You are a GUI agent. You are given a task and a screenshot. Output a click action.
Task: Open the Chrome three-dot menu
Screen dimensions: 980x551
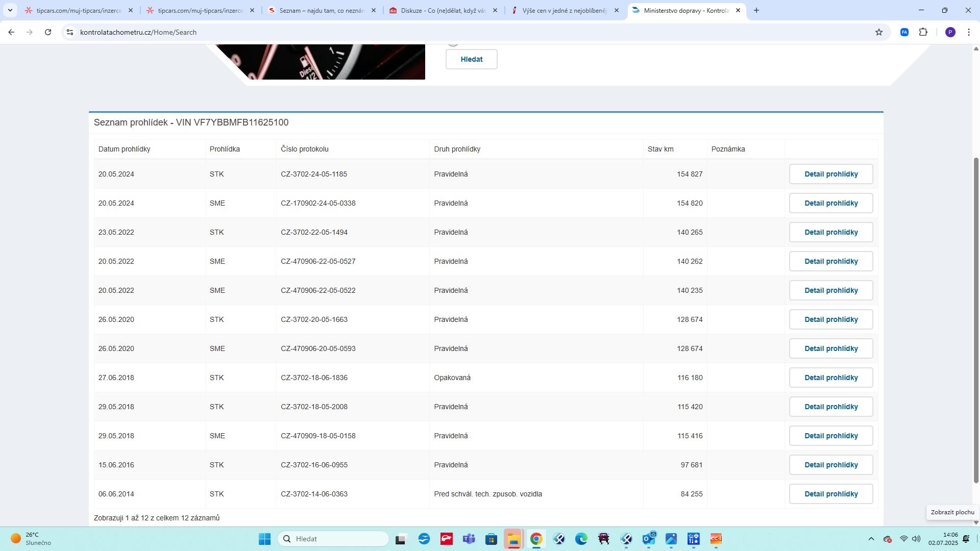click(x=968, y=32)
